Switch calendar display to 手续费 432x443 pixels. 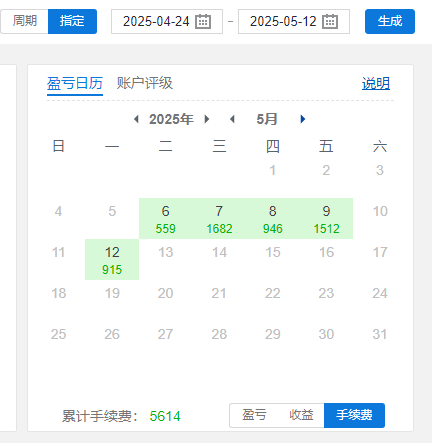[x=354, y=415]
